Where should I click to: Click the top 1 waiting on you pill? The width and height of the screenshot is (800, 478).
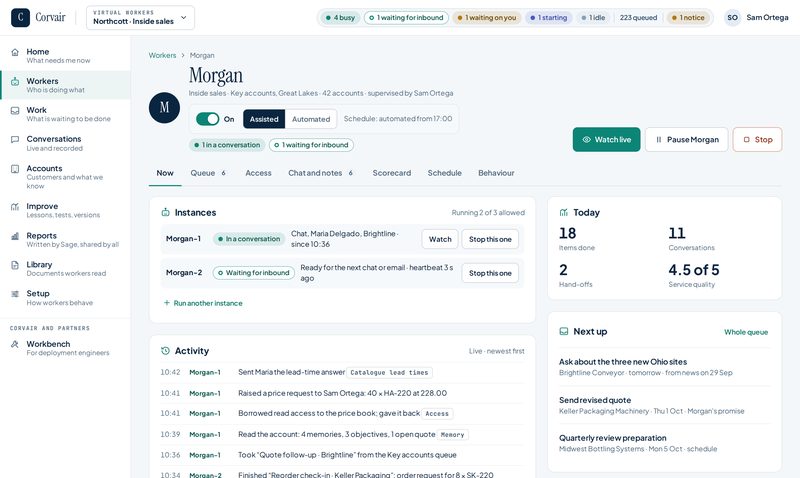487,18
